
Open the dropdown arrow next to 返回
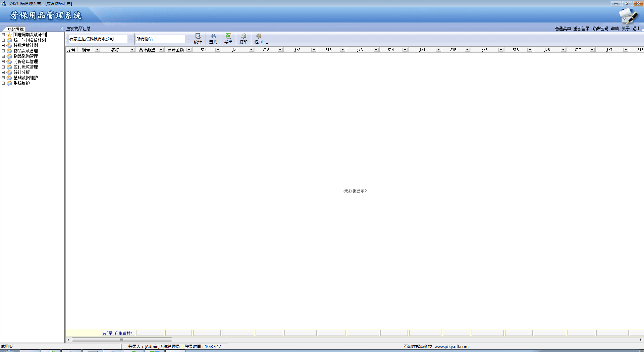tap(267, 43)
